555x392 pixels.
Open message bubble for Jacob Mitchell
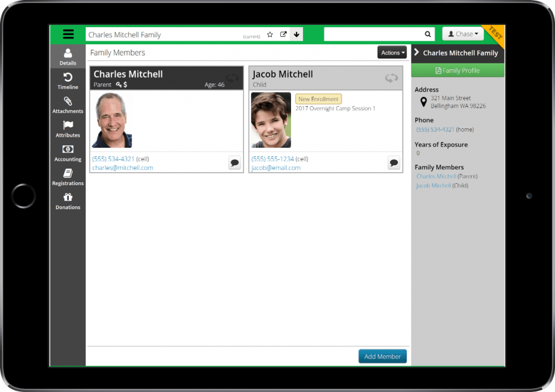[394, 163]
